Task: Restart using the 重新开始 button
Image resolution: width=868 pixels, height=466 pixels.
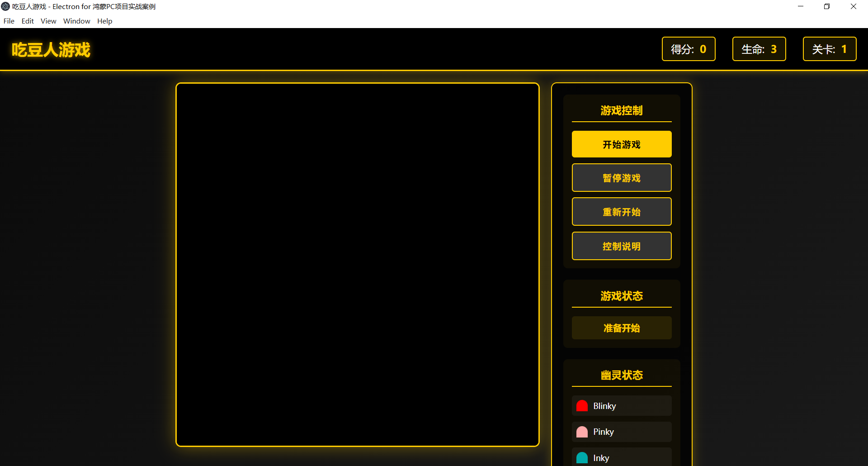Action: click(622, 212)
